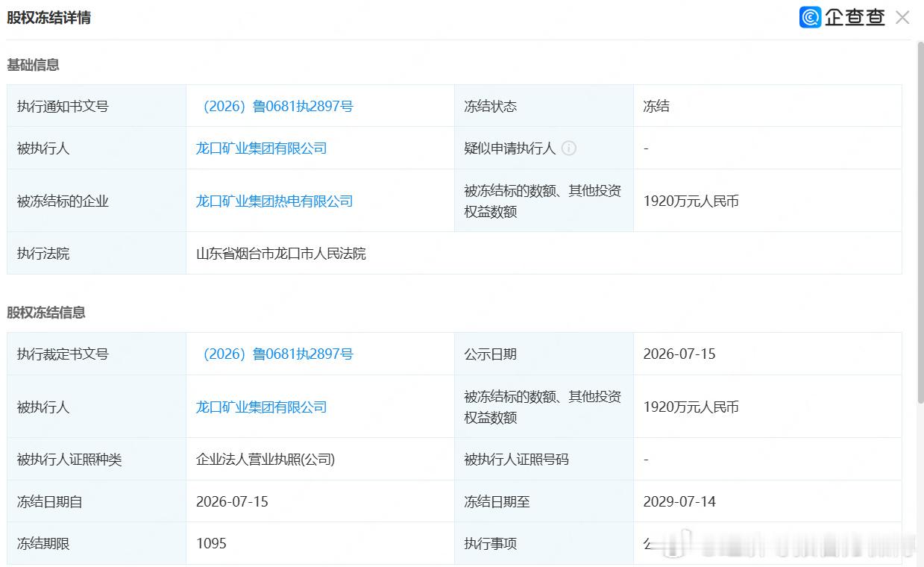Select the 冻结状态 label cell
Image resolution: width=924 pixels, height=567 pixels.
click(x=544, y=106)
